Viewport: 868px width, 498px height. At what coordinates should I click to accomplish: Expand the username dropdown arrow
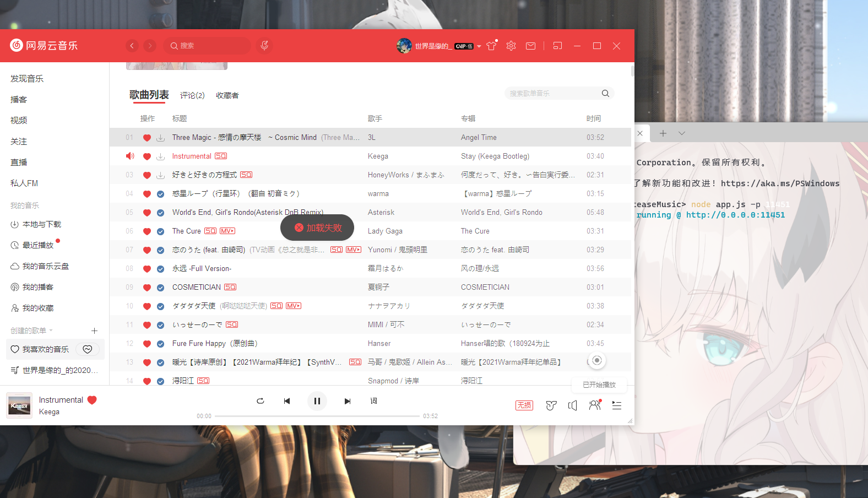point(479,46)
